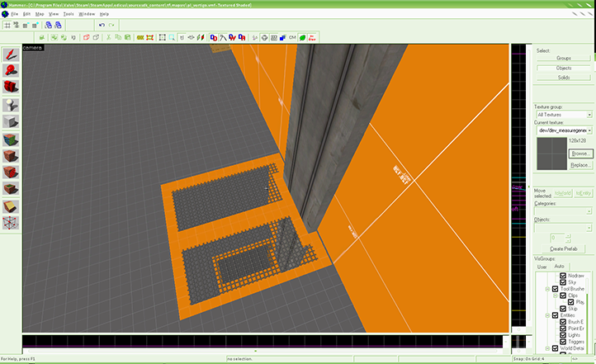The width and height of the screenshot is (596, 364).
Task: Uncheck the Sky visgroup checkbox
Action: pos(563,282)
